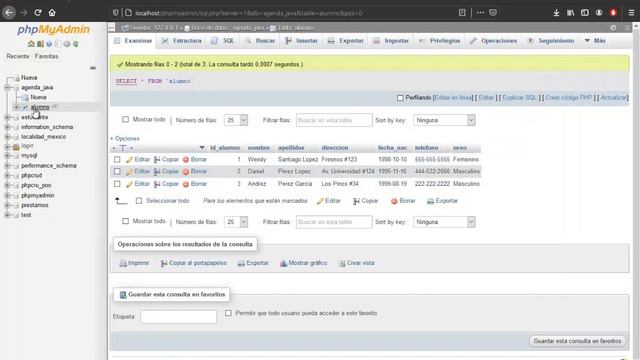This screenshot has width=640, height=360.
Task: Collapse all tree items icon in sidebar
Action: tap(93, 68)
